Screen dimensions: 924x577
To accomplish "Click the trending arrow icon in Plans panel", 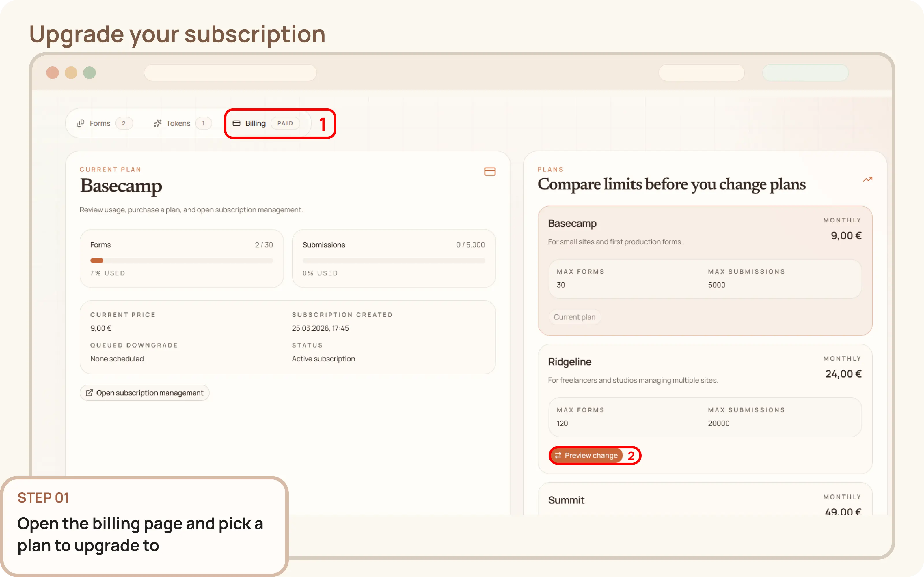I will point(867,179).
